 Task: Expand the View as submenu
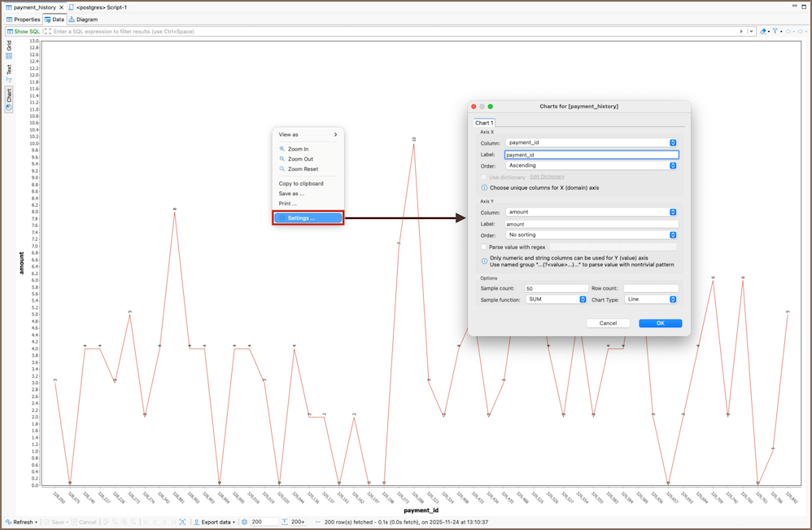tap(308, 134)
